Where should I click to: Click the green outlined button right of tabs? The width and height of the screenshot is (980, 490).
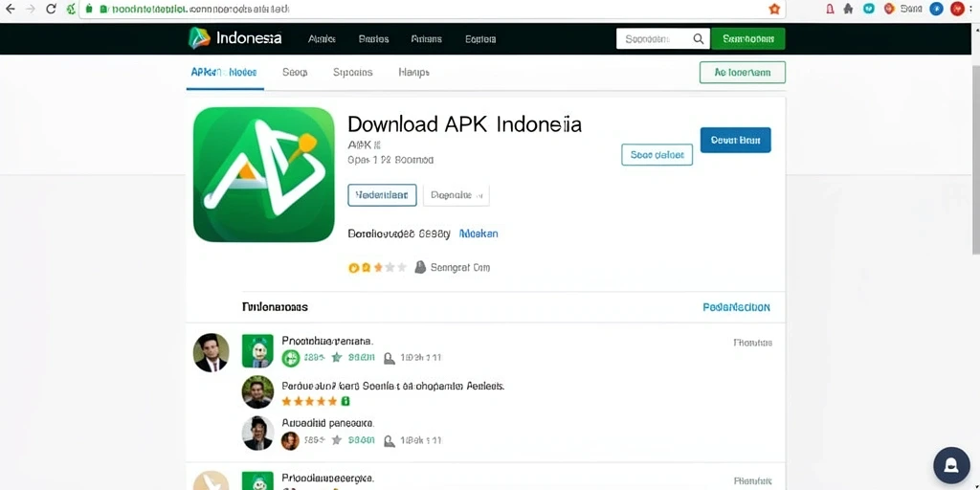click(743, 73)
